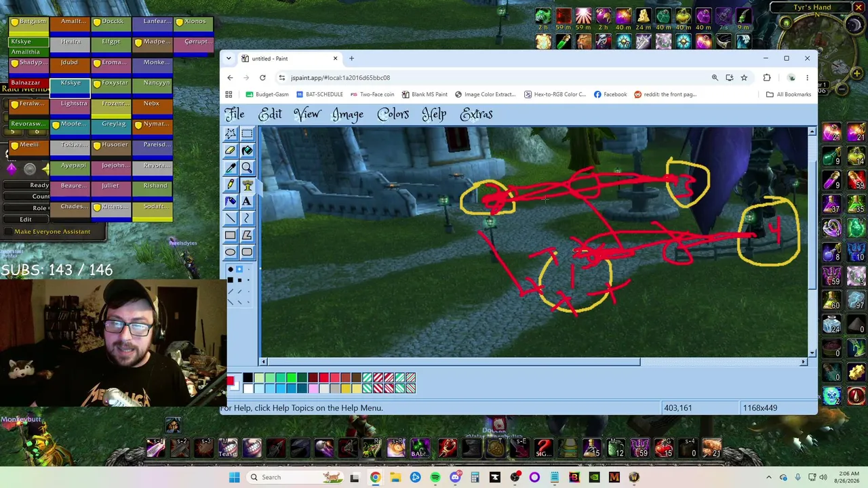Open the View menu in Paint

coord(307,114)
